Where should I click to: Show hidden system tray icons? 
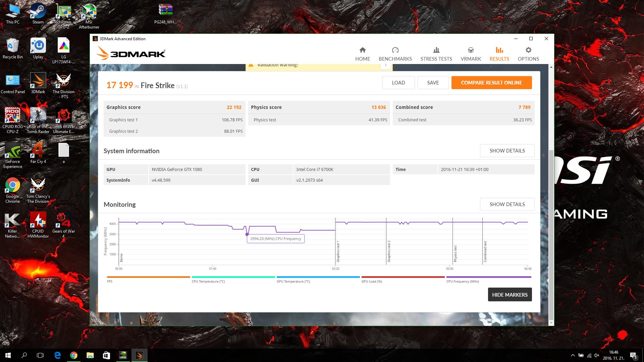point(572,355)
